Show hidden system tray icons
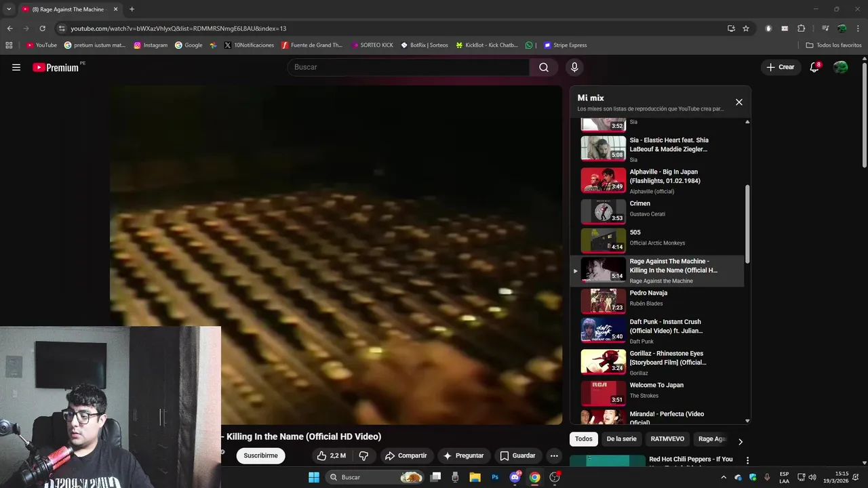 pos(724,477)
